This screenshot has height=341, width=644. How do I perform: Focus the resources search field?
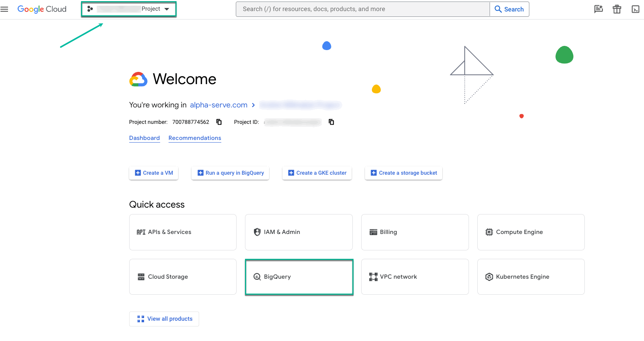[363, 9]
